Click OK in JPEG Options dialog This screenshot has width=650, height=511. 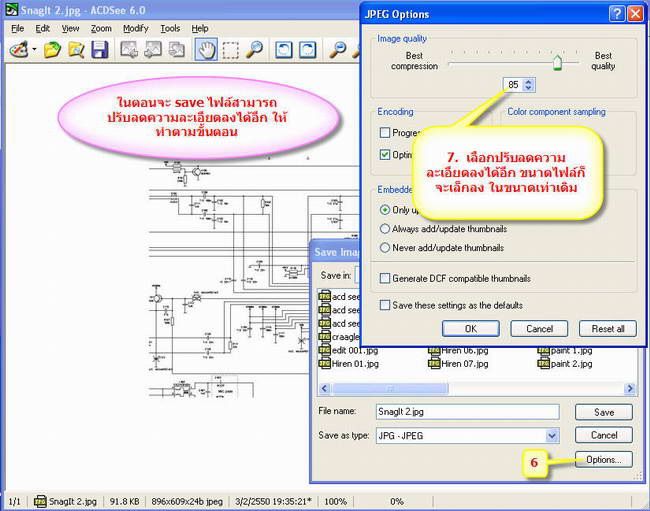click(x=471, y=329)
